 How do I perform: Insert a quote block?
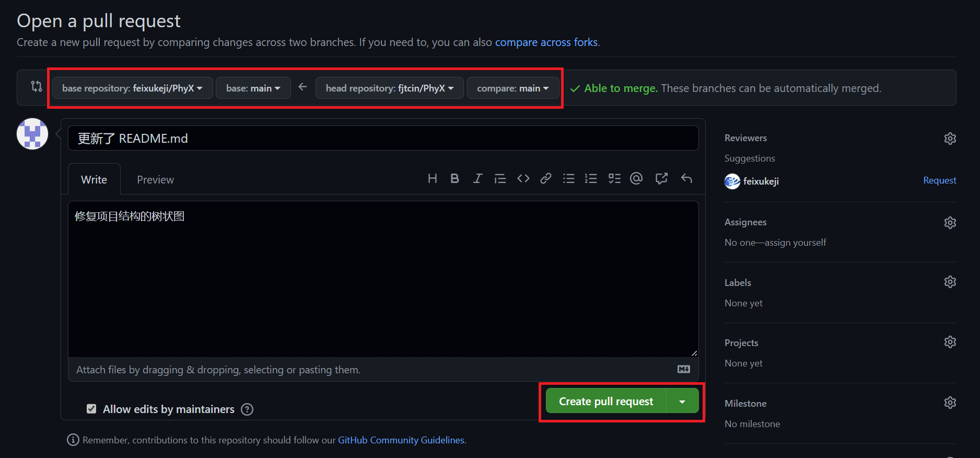(x=500, y=179)
